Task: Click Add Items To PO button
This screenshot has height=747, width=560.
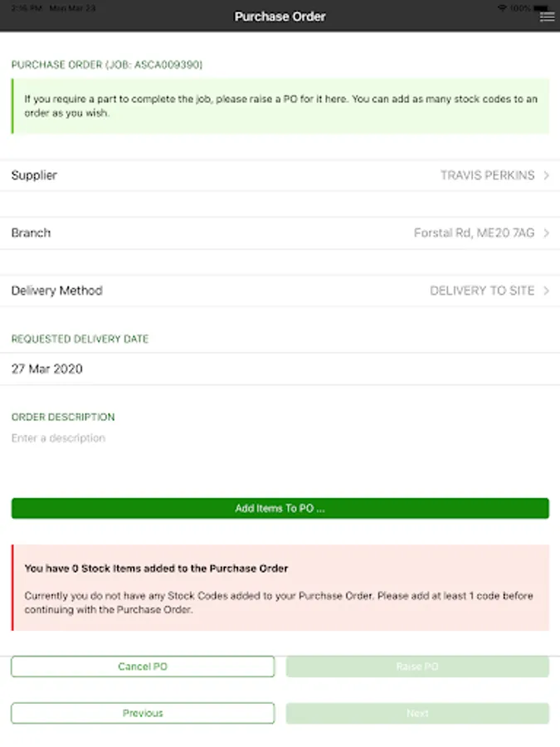Action: [280, 508]
